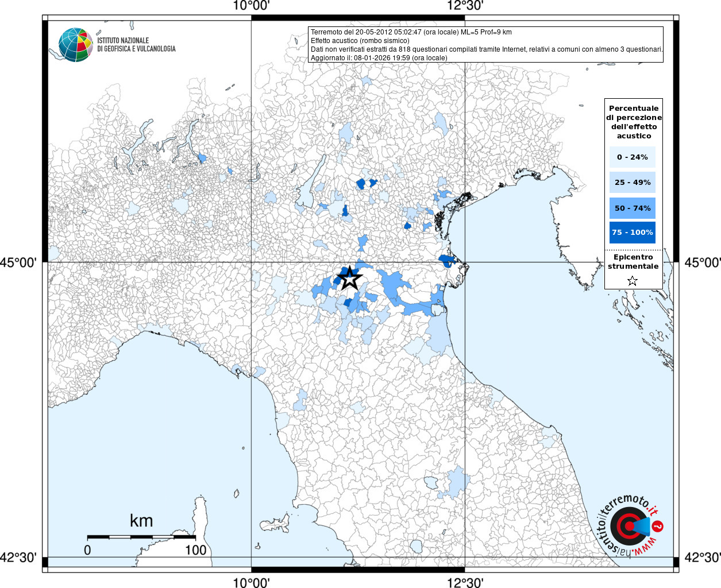The image size is (721, 588).
Task: Click the 'Dati non verificati estratti' line
Action: coord(487,49)
